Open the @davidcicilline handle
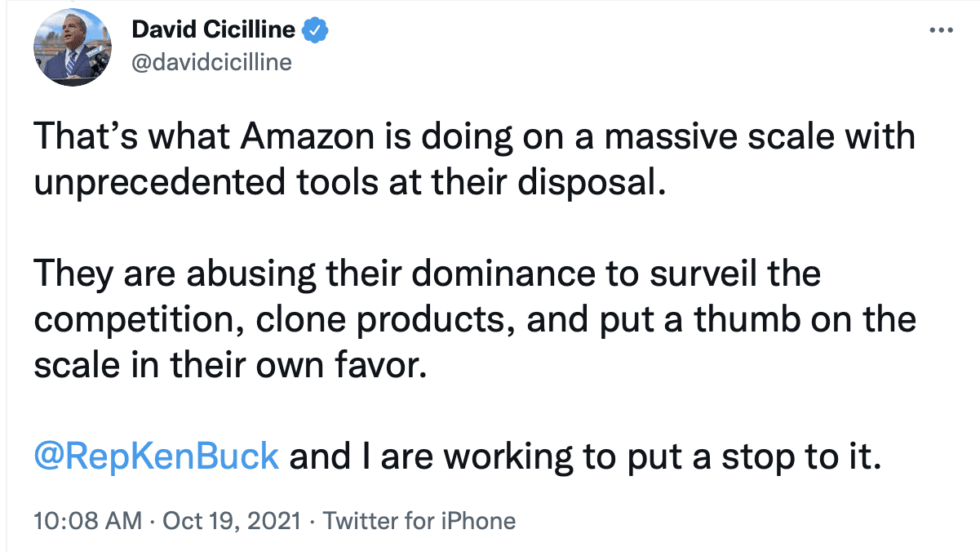The width and height of the screenshot is (980, 552). [211, 62]
